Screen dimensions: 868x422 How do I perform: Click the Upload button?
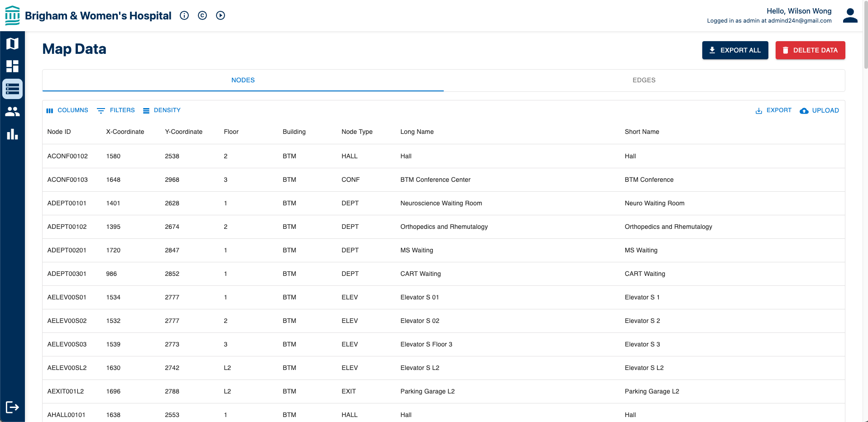click(819, 110)
